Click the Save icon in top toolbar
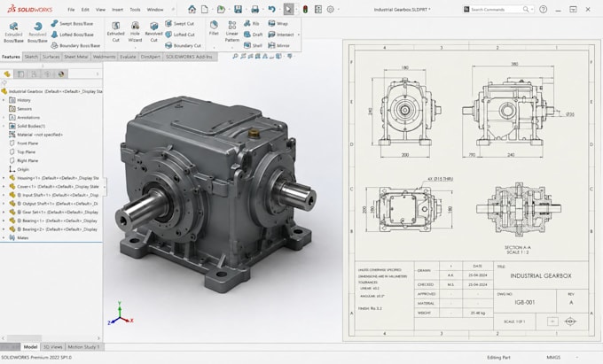 [238, 9]
